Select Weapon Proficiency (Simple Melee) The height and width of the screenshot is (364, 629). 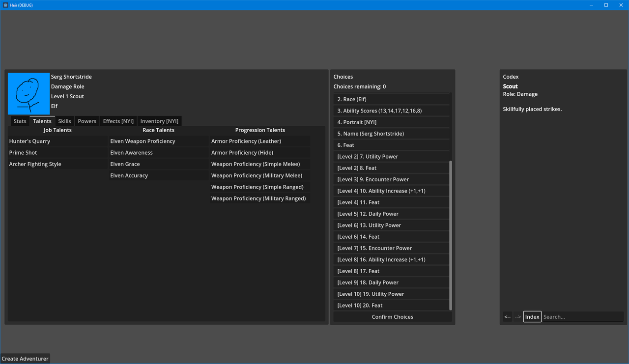[x=260, y=164]
